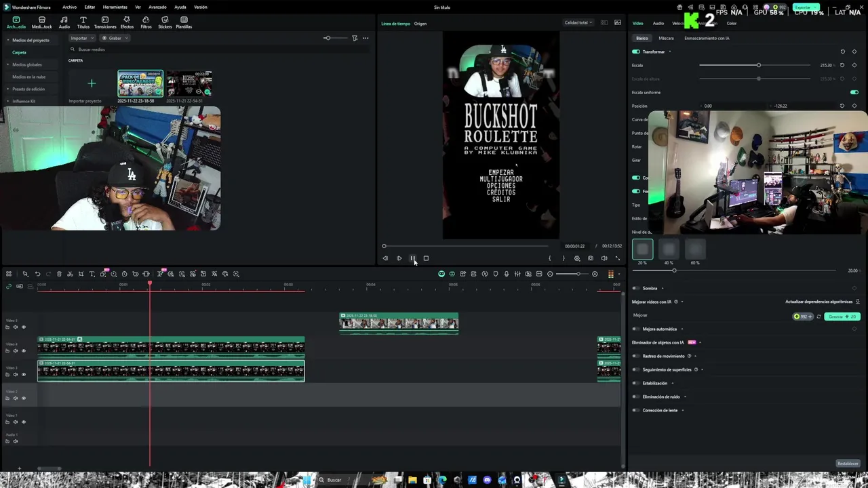The height and width of the screenshot is (488, 868).
Task: Collapse Medios del proyecto tree
Action: tap(9, 40)
